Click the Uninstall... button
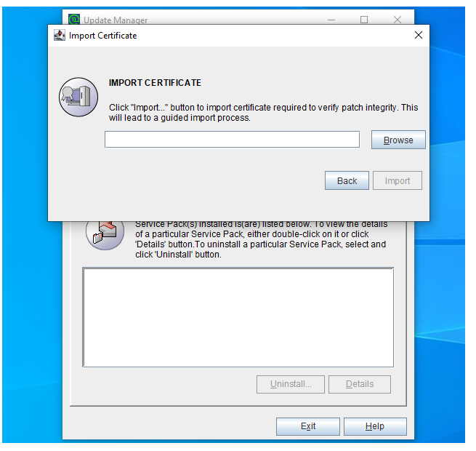 [x=291, y=384]
